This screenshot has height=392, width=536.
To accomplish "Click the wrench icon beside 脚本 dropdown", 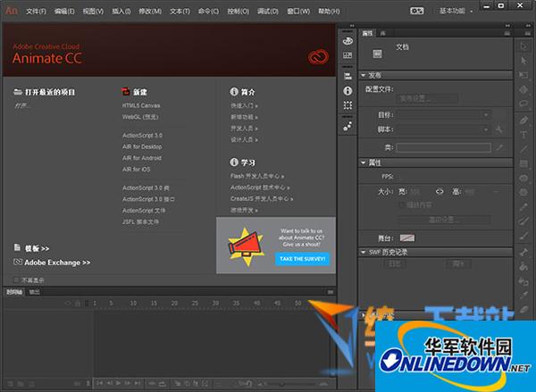I will pos(499,129).
